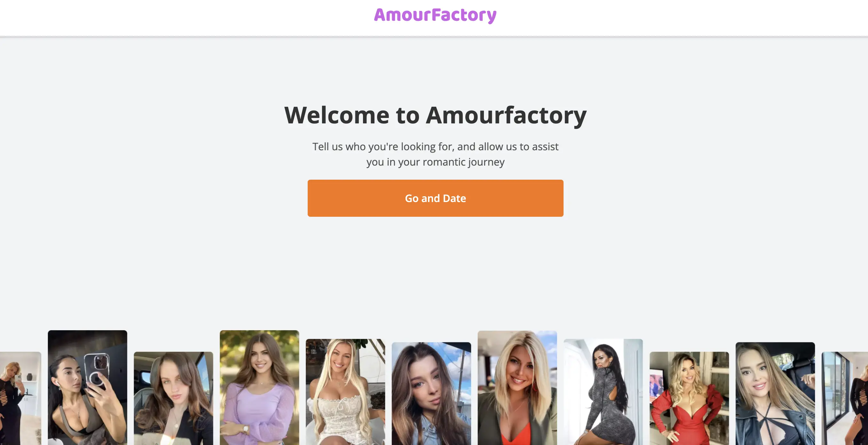The width and height of the screenshot is (868, 445).
Task: Select brunette woman sitting in car photo
Action: tap(174, 398)
